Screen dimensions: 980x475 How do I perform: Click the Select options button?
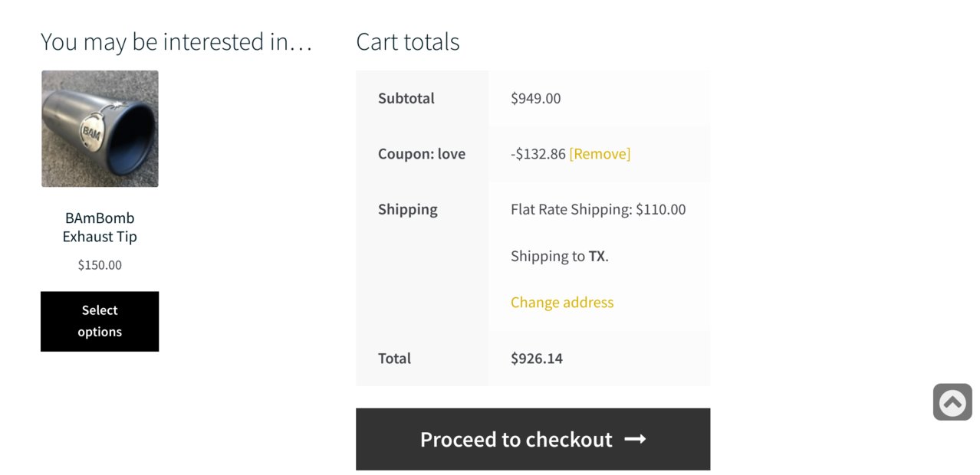tap(100, 321)
